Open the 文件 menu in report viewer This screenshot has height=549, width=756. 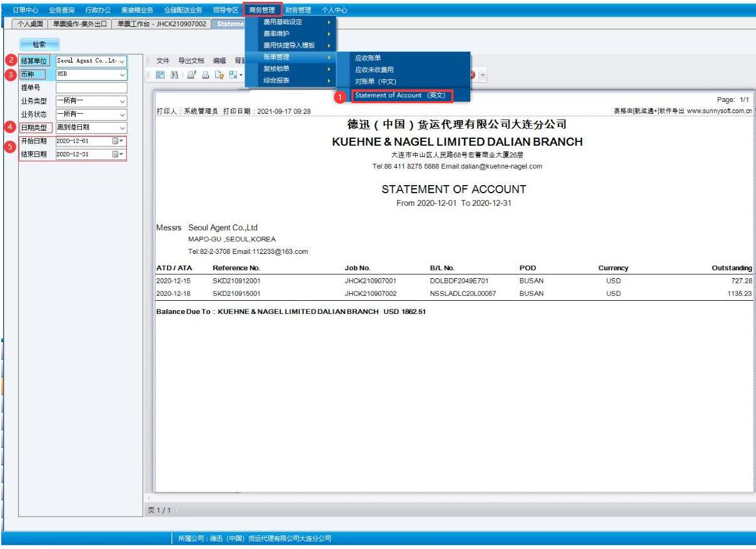pos(163,61)
